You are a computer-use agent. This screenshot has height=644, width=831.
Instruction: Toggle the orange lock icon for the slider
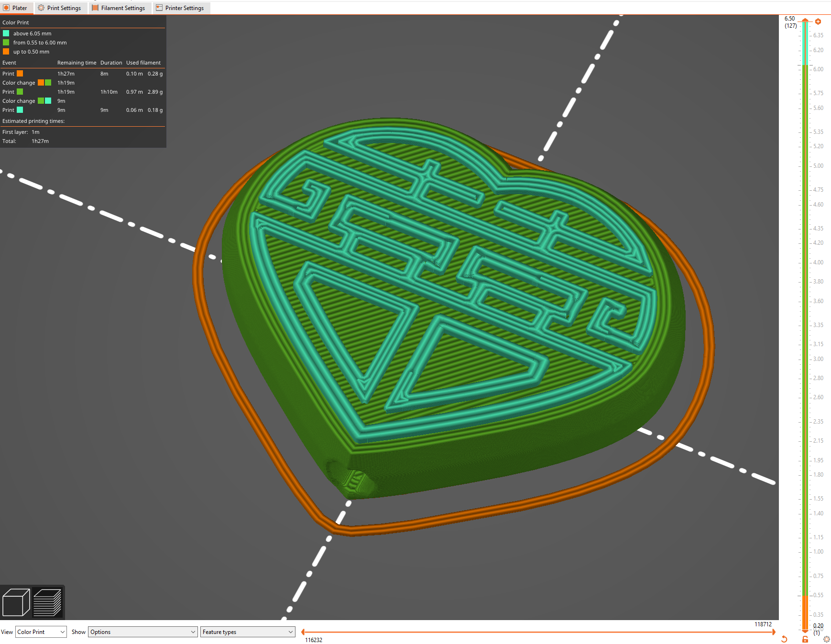pos(805,639)
